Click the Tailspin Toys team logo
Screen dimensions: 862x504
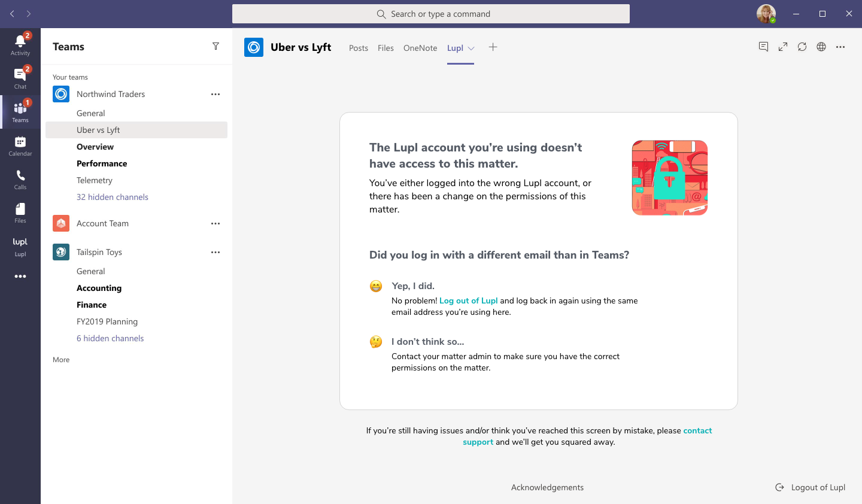pos(61,252)
